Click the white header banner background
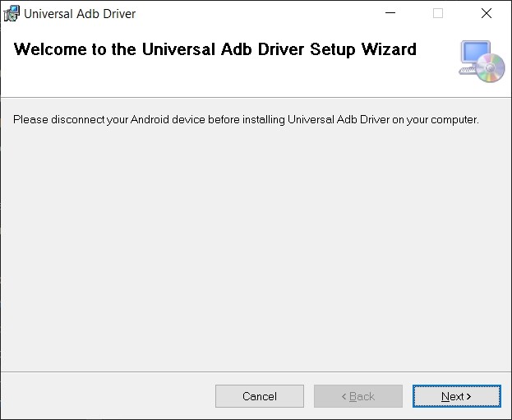 coord(228,78)
